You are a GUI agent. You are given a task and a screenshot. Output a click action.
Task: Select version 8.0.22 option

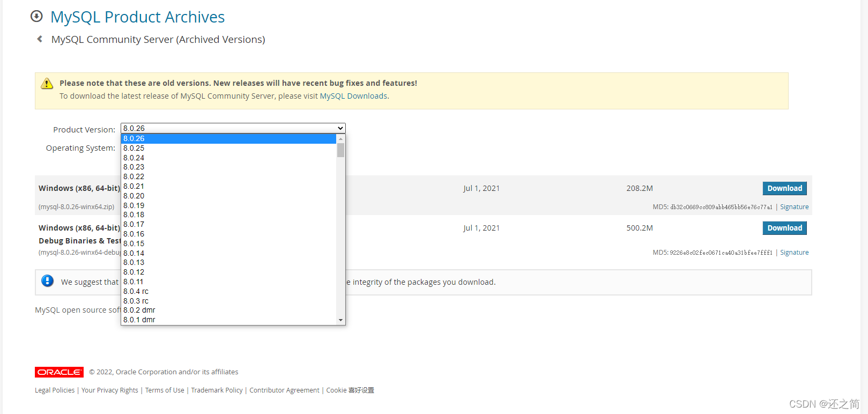pos(229,176)
